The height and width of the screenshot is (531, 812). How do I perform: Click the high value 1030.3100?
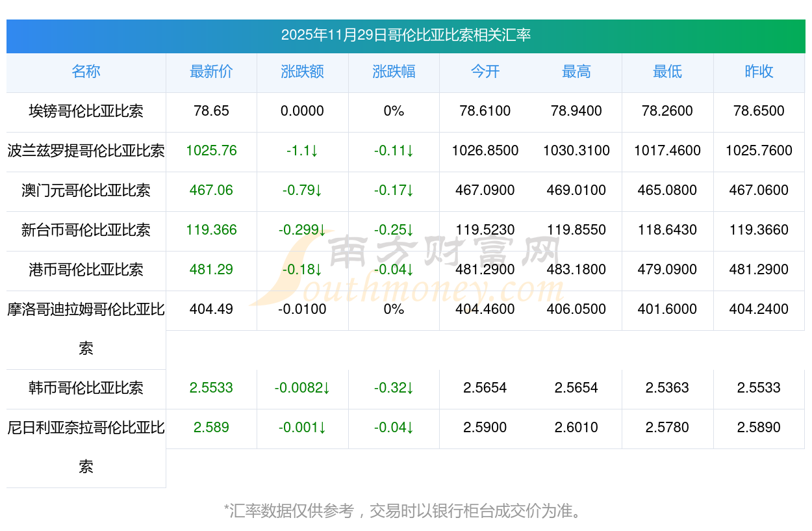576,151
